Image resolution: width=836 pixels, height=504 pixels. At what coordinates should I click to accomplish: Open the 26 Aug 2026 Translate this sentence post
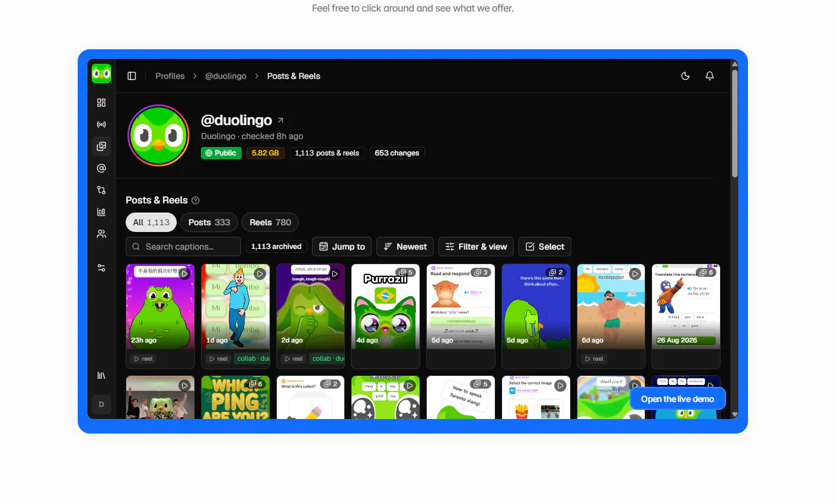pyautogui.click(x=686, y=307)
